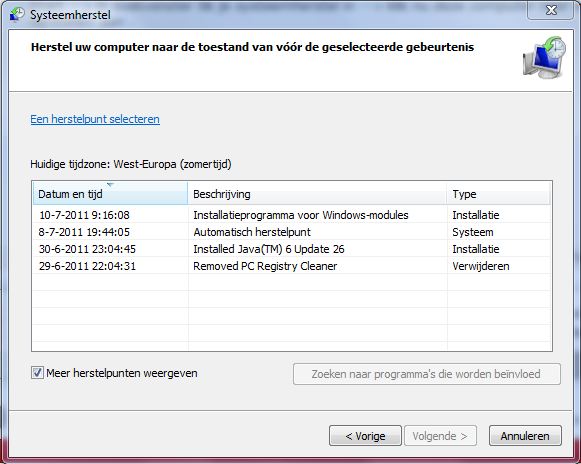Click the Annuleren button
Image resolution: width=581 pixels, height=464 pixels.
pos(525,436)
